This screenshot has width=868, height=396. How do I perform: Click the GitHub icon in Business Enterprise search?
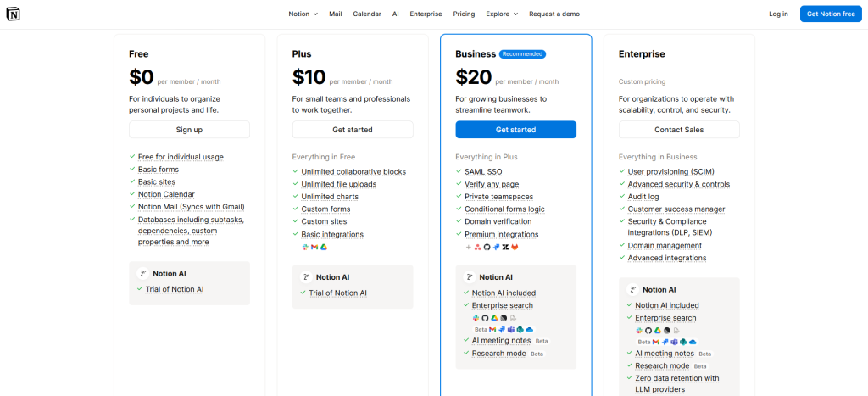(485, 318)
